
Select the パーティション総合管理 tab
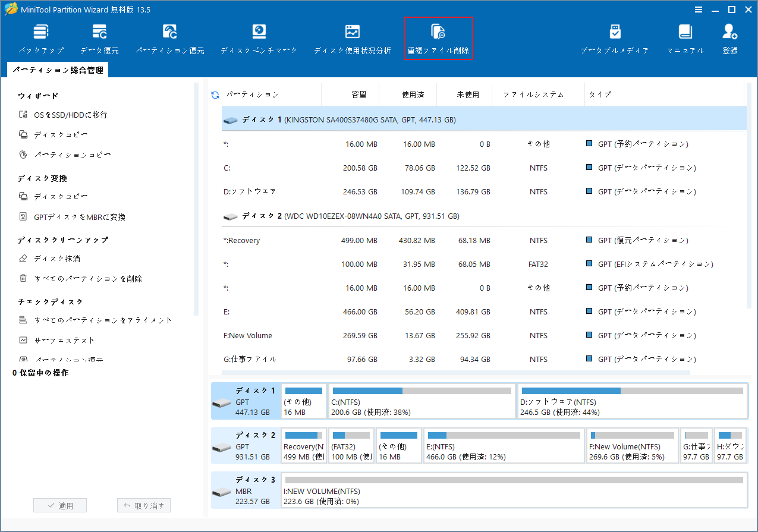(x=59, y=69)
